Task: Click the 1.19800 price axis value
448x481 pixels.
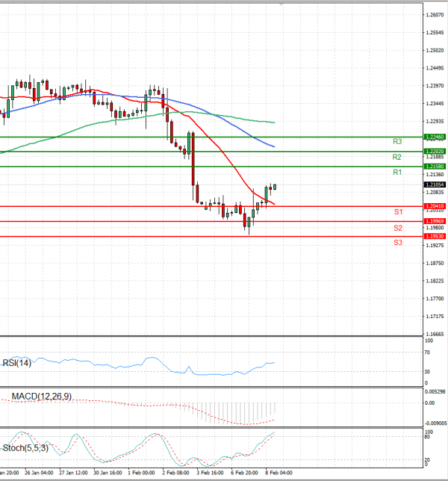Action: [x=435, y=228]
